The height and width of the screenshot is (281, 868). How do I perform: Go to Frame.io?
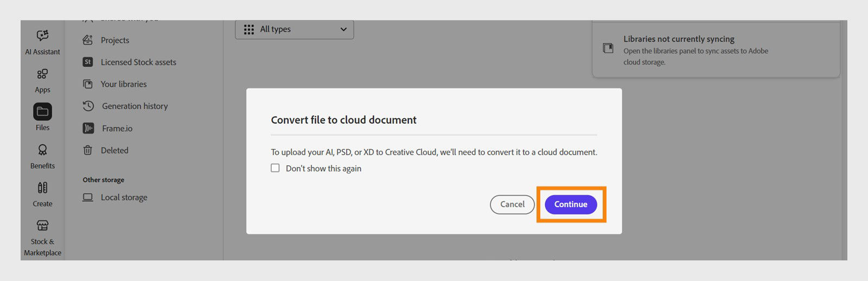117,128
